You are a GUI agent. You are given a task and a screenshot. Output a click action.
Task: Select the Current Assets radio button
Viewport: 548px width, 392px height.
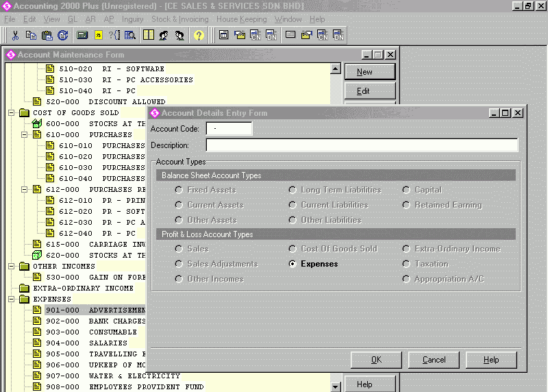[179, 205]
